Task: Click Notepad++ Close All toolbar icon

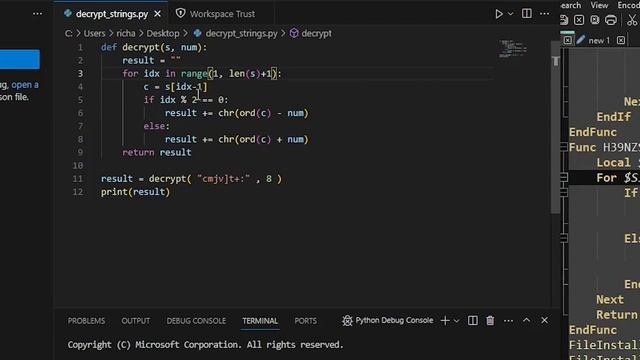Action: tap(595, 20)
